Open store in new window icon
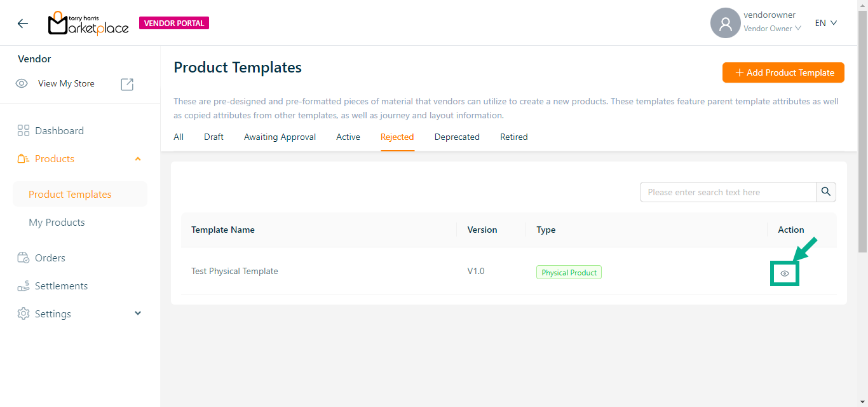The image size is (868, 407). coord(127,84)
